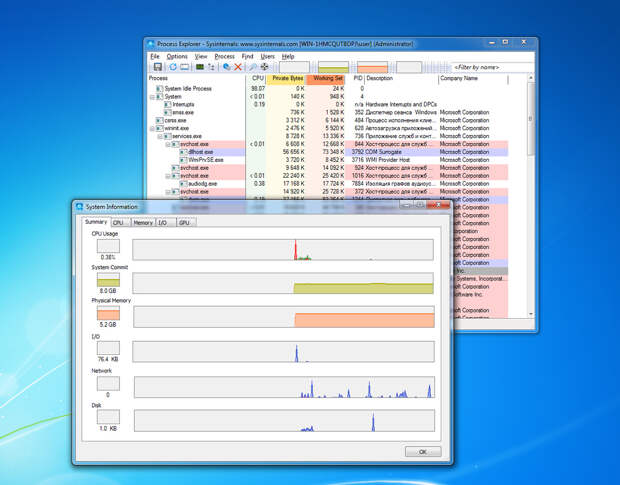The height and width of the screenshot is (485, 620).
Task: Click the I/O mini graph in toolbar
Action: pos(409,67)
